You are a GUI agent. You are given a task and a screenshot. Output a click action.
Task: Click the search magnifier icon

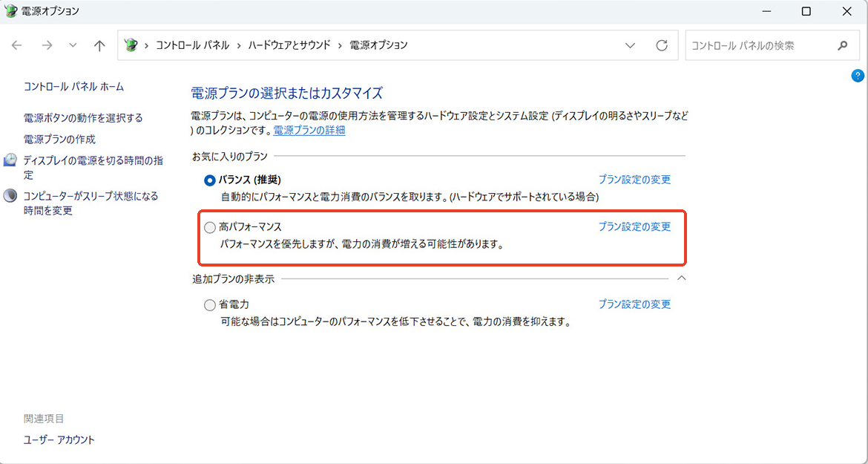click(843, 45)
